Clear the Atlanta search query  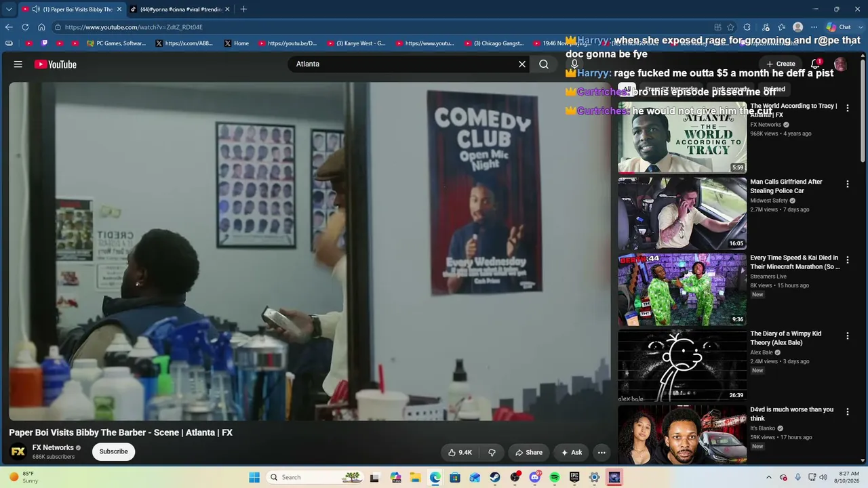(x=522, y=64)
